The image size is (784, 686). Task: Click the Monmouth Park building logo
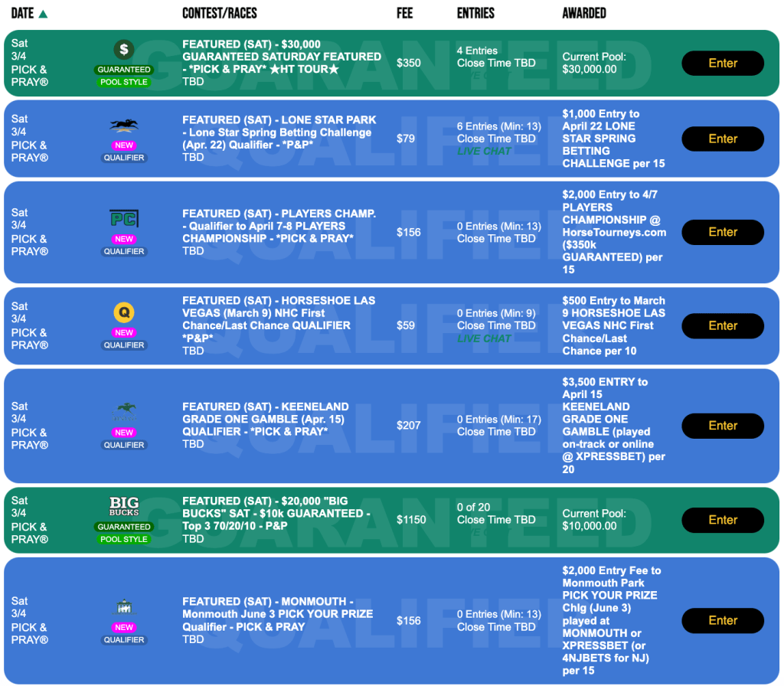click(x=124, y=607)
